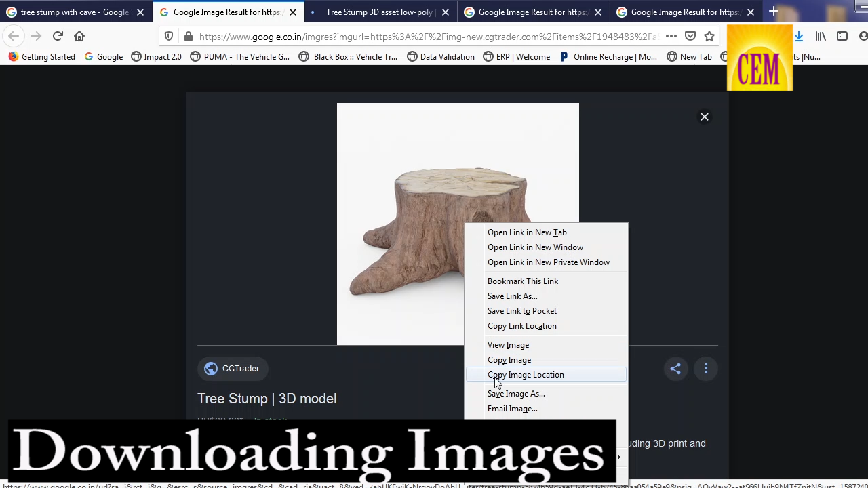Close the active Google Image Result tab

(293, 12)
